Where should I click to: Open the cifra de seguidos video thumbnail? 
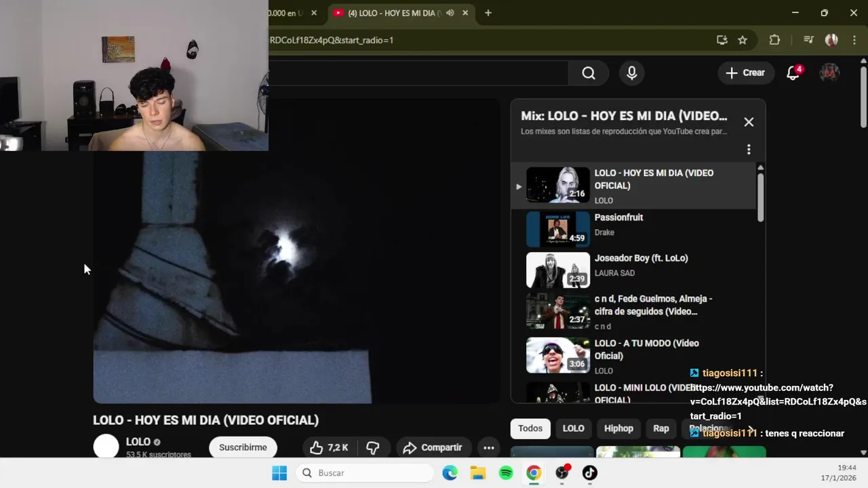(558, 310)
